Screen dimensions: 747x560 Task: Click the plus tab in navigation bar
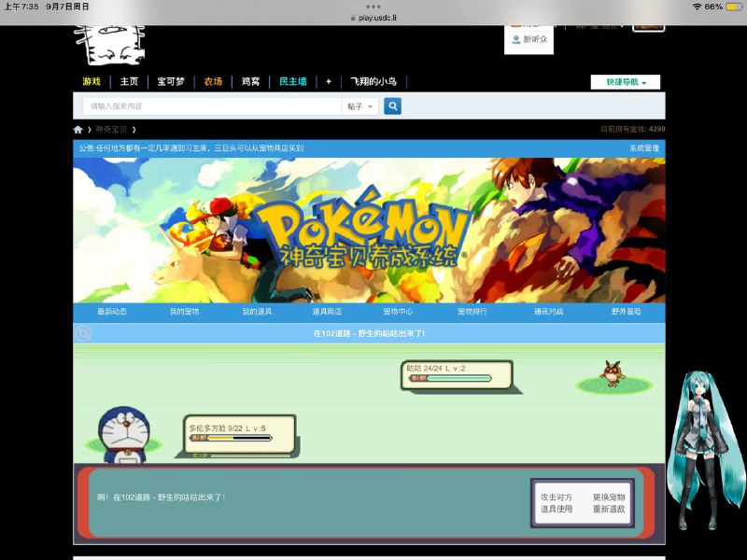pos(329,82)
